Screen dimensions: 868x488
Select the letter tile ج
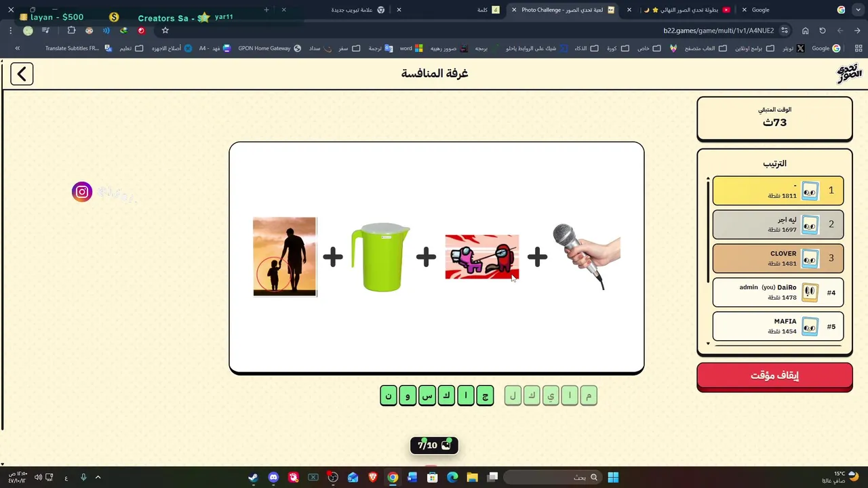pyautogui.click(x=485, y=396)
